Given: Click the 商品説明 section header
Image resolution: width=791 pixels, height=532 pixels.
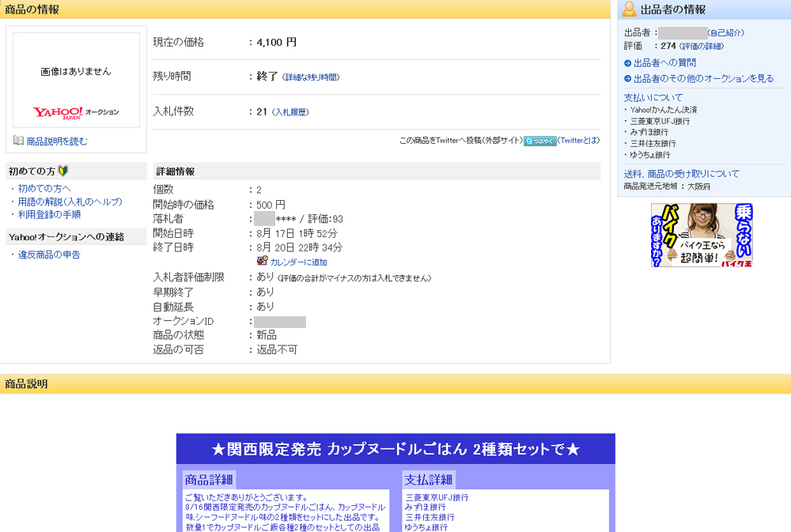Looking at the screenshot, I should pos(395,383).
